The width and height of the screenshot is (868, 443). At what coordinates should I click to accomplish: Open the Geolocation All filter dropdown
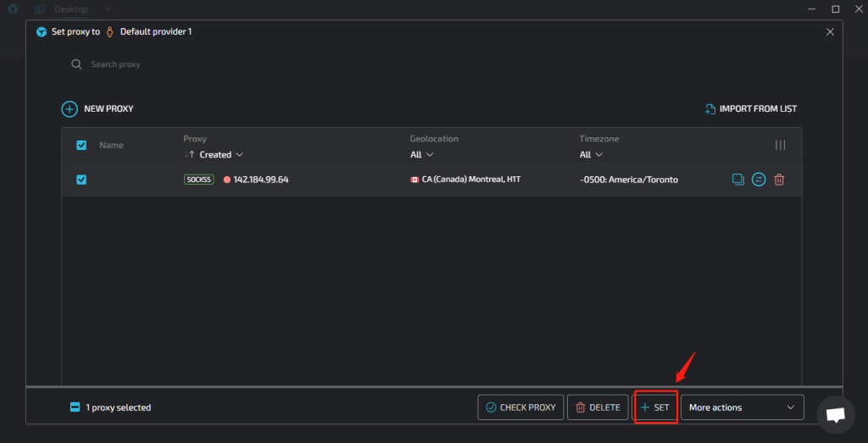point(421,155)
